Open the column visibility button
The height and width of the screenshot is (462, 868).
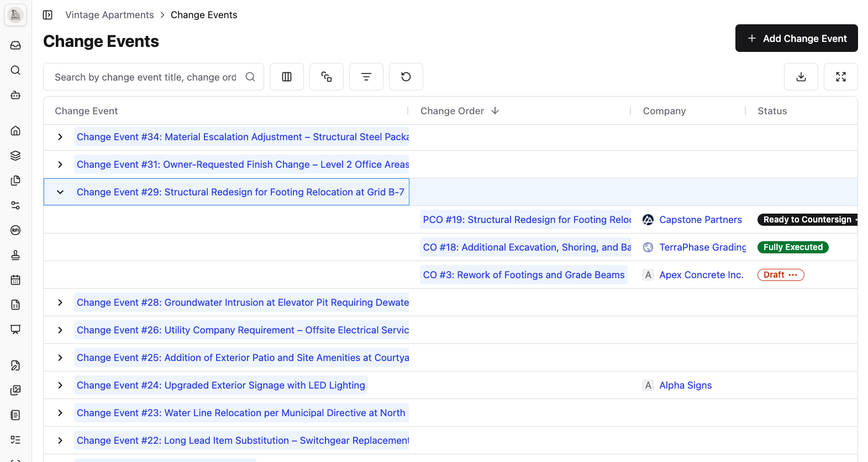click(287, 77)
